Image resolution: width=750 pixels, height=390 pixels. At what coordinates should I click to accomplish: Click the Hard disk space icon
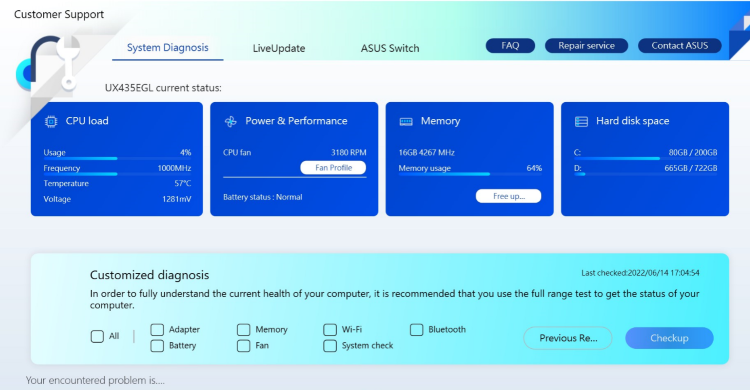pos(581,122)
